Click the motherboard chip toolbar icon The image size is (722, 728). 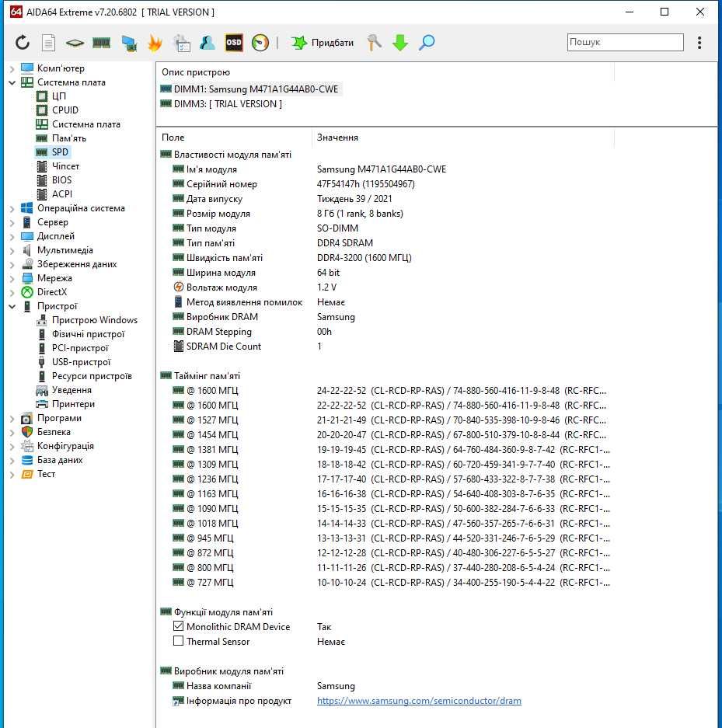click(75, 44)
